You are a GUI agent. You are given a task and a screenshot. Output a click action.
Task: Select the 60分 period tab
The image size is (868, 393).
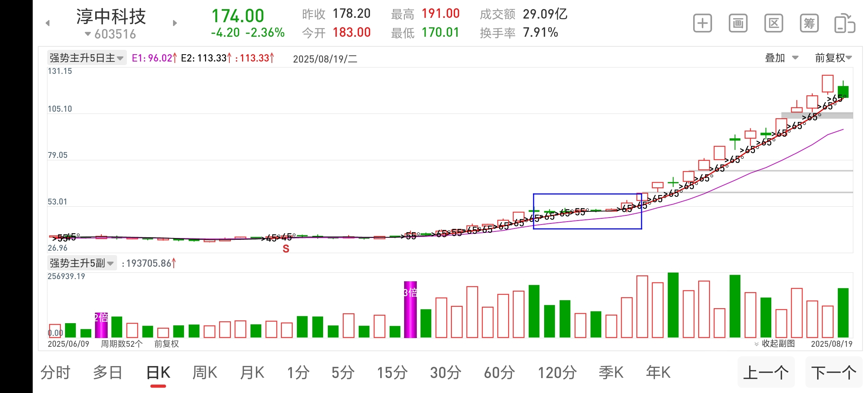point(499,373)
